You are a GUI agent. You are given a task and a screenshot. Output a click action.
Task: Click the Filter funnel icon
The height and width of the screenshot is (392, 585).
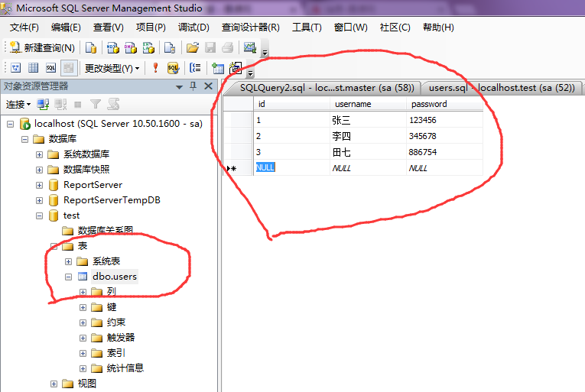click(96, 105)
